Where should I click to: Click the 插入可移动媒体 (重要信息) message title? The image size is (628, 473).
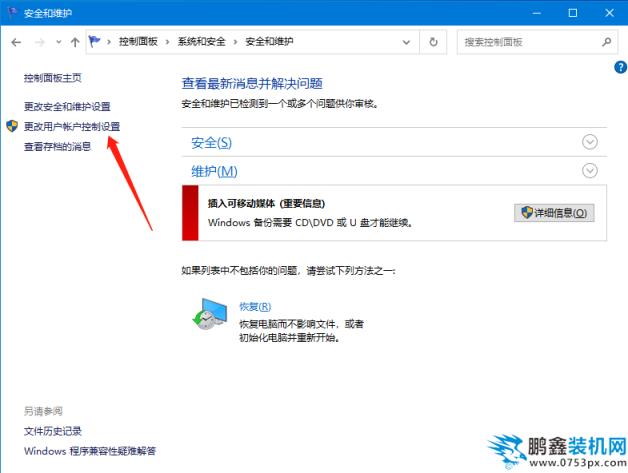coord(266,203)
